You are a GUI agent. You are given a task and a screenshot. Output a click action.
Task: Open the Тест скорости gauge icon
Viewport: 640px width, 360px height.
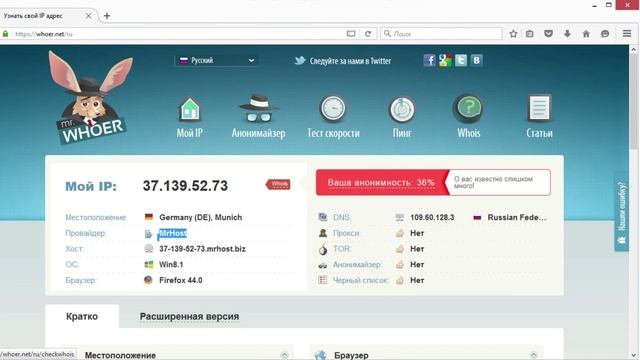pos(333,109)
